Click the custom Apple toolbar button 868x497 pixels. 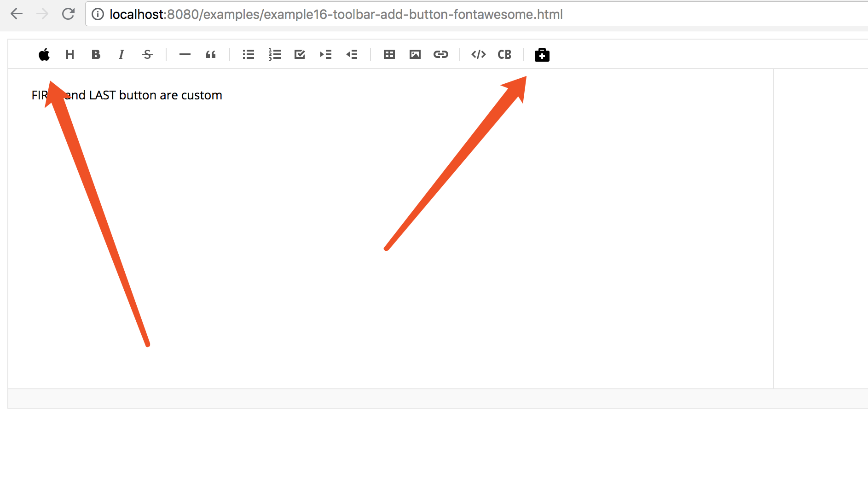pos(44,54)
